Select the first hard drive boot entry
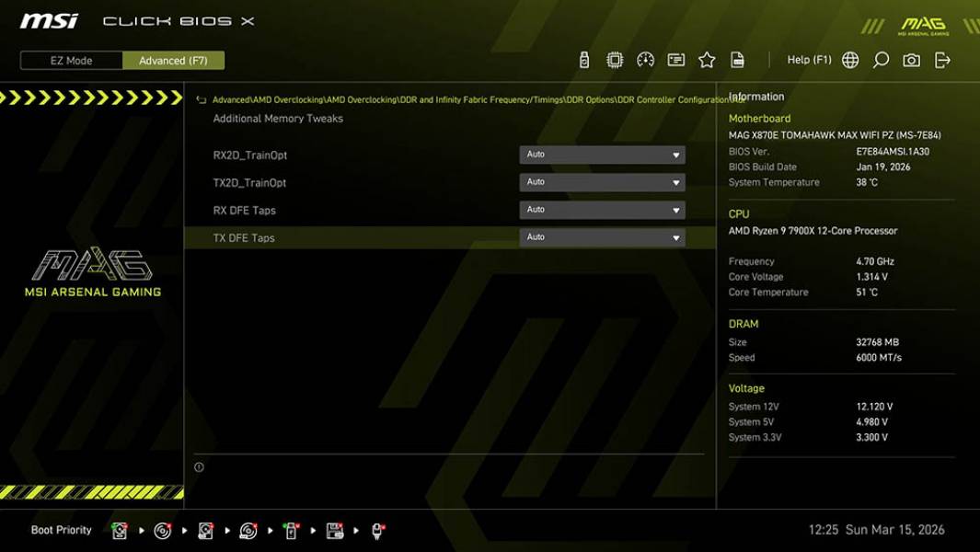This screenshot has width=980, height=552. tap(120, 530)
